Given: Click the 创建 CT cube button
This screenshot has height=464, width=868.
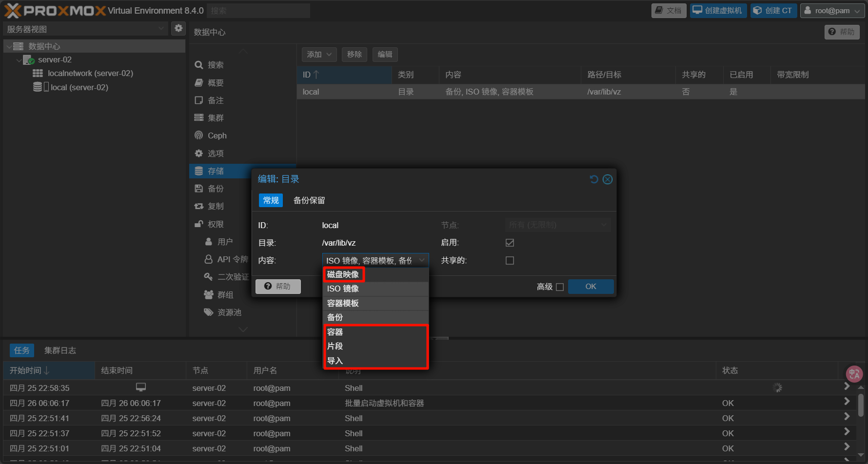Looking at the screenshot, I should tap(773, 11).
